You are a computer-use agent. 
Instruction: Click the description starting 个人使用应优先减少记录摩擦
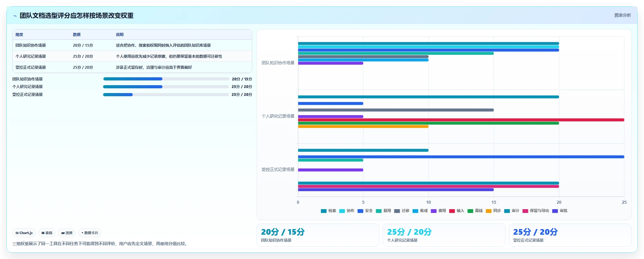(169, 56)
